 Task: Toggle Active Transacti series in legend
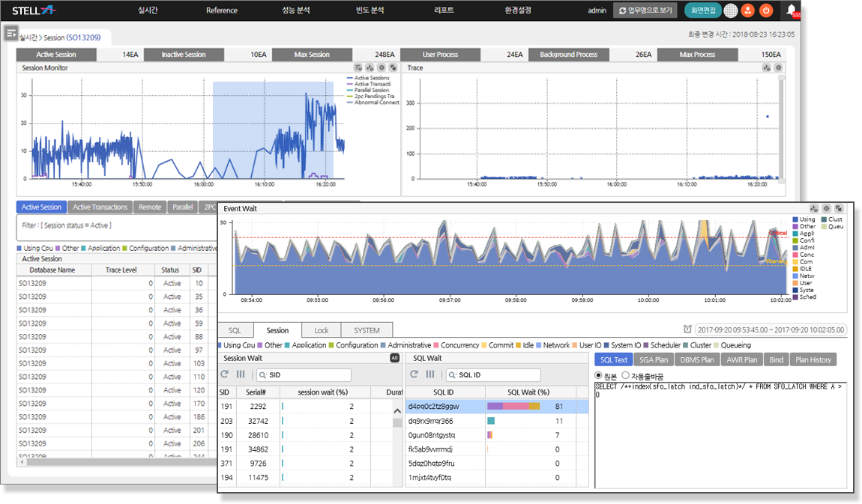369,84
